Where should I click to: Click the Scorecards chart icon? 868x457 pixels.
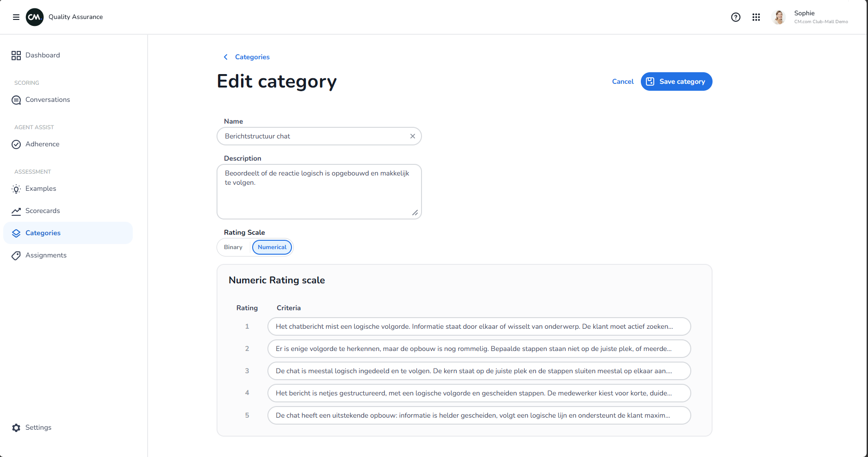(16, 211)
